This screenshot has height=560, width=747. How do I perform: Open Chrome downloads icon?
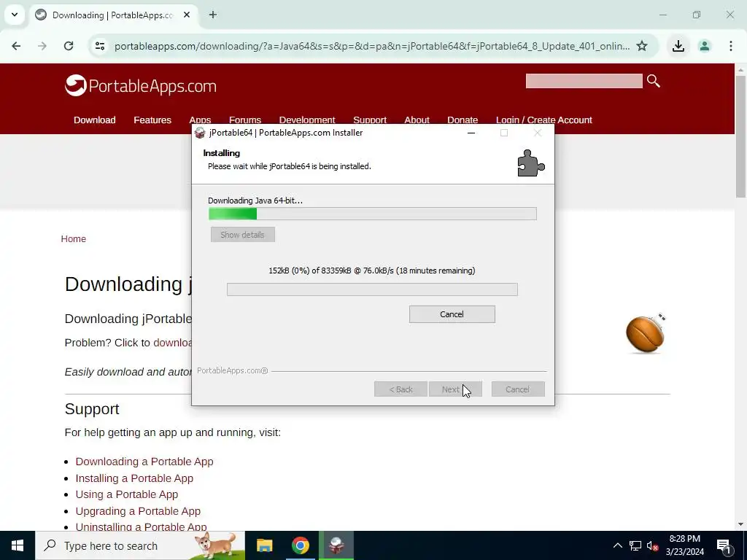[678, 46]
